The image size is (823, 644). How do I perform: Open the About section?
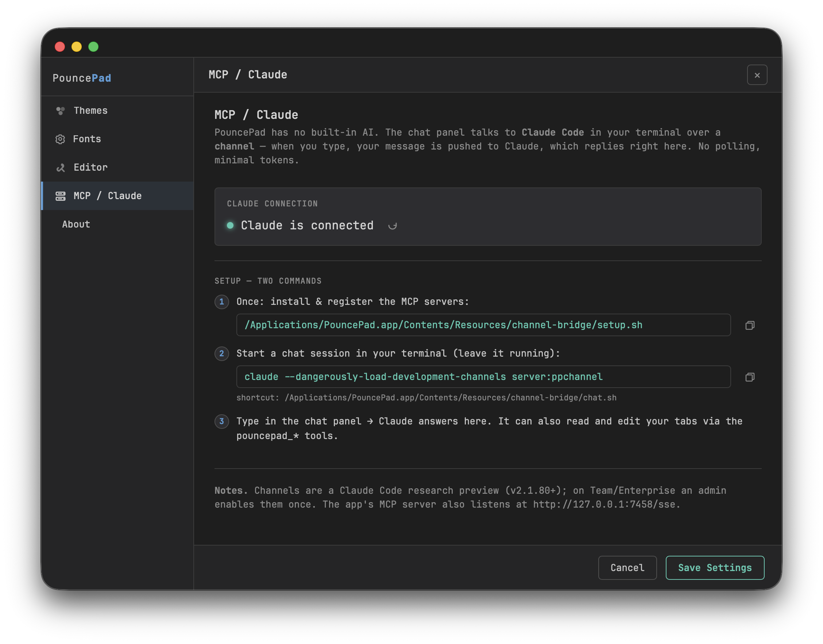(117, 224)
